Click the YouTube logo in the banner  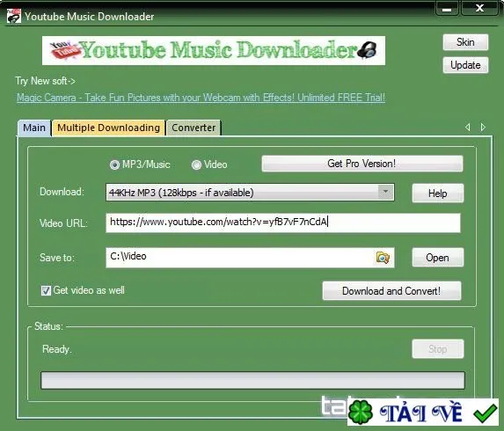point(64,50)
